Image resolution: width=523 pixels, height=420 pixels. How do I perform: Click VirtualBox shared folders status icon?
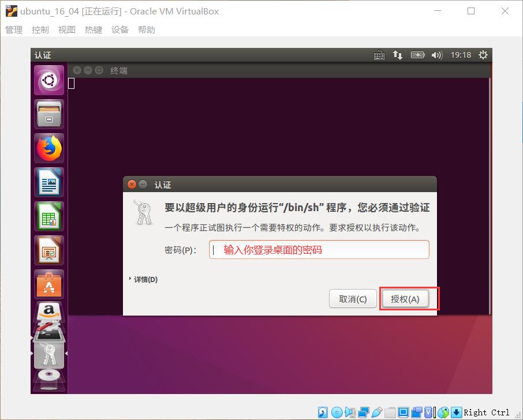pos(390,412)
